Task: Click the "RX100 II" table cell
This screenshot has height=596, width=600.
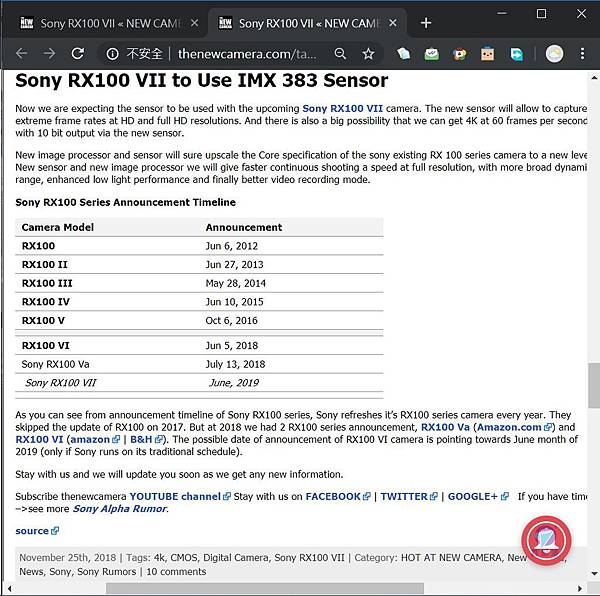Action: click(45, 265)
